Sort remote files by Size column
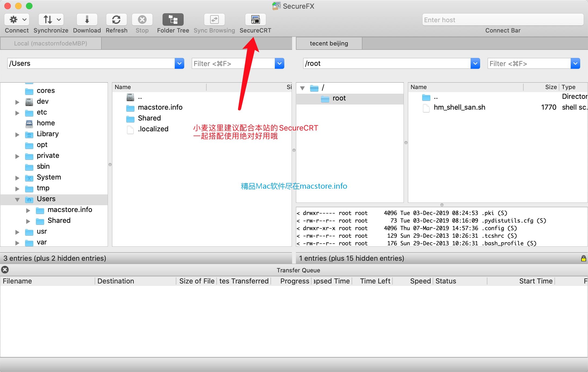588x372 pixels. [541, 87]
